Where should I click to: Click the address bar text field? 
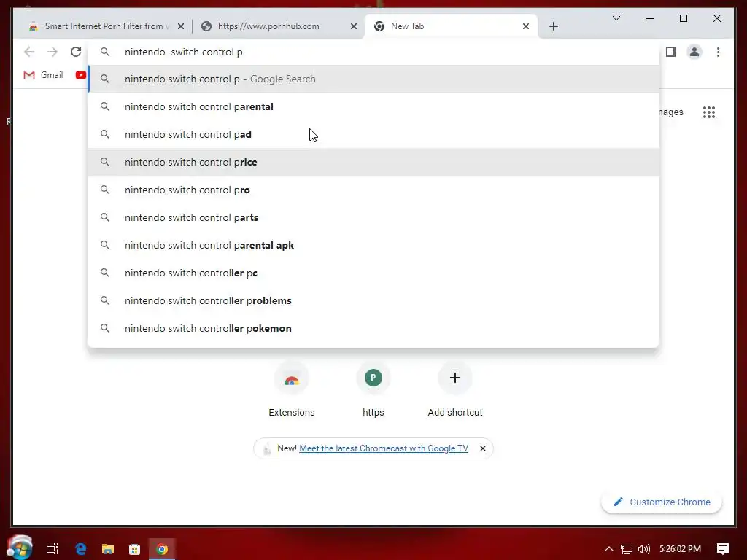pyautogui.click(x=373, y=52)
